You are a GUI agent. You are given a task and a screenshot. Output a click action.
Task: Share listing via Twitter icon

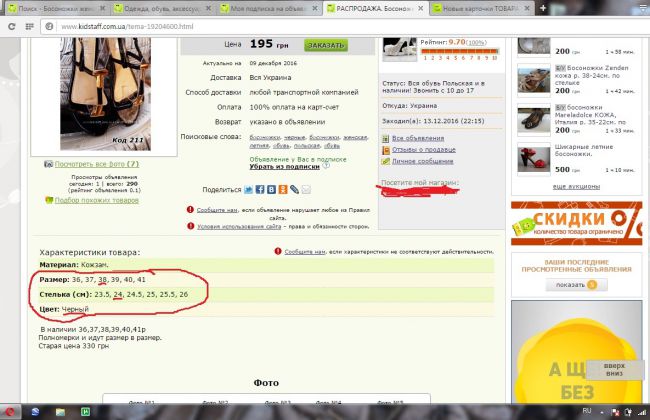click(x=250, y=189)
